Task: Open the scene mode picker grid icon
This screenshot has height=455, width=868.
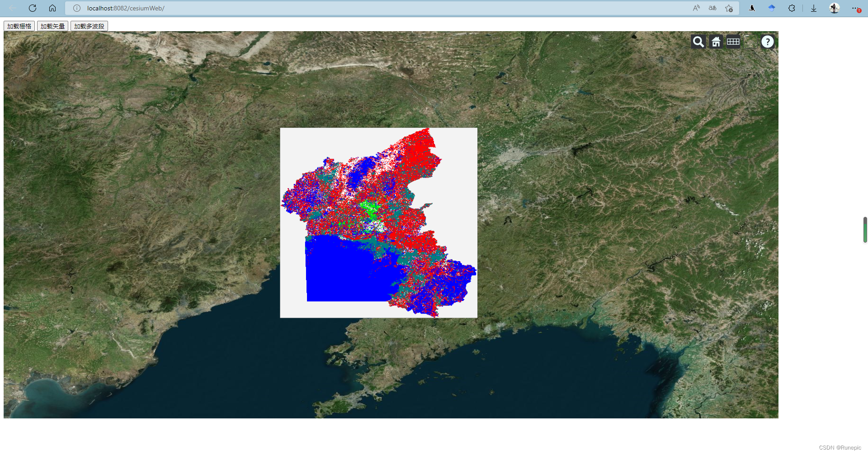Action: click(x=733, y=42)
